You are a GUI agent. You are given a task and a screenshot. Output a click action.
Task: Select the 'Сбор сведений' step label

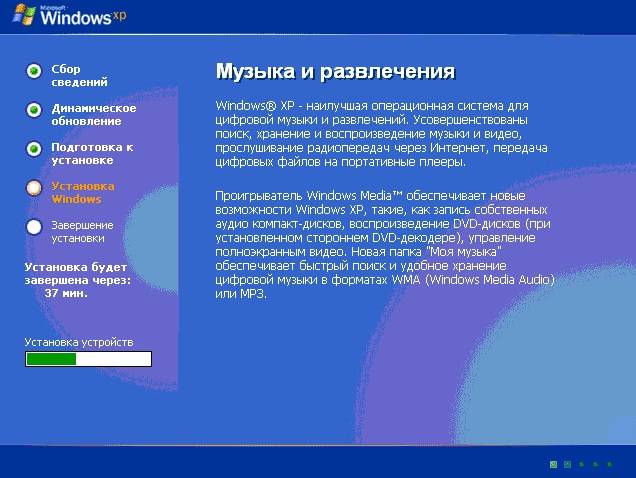pos(79,75)
